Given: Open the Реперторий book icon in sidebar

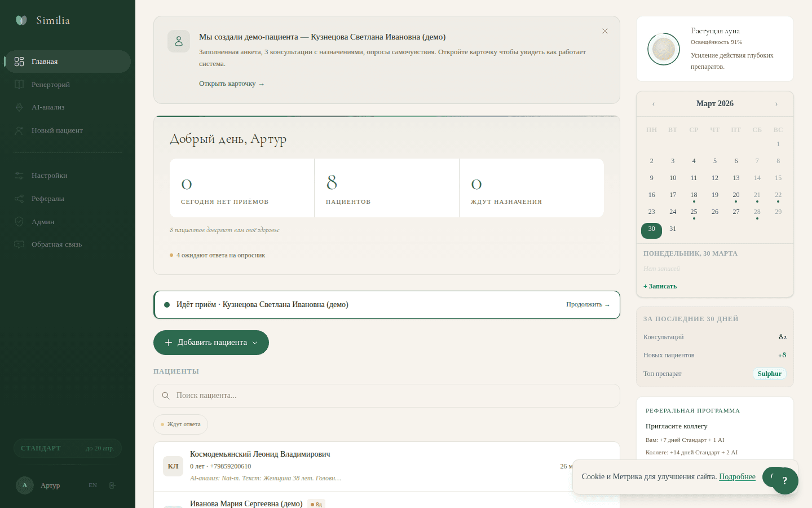Looking at the screenshot, I should (x=19, y=85).
